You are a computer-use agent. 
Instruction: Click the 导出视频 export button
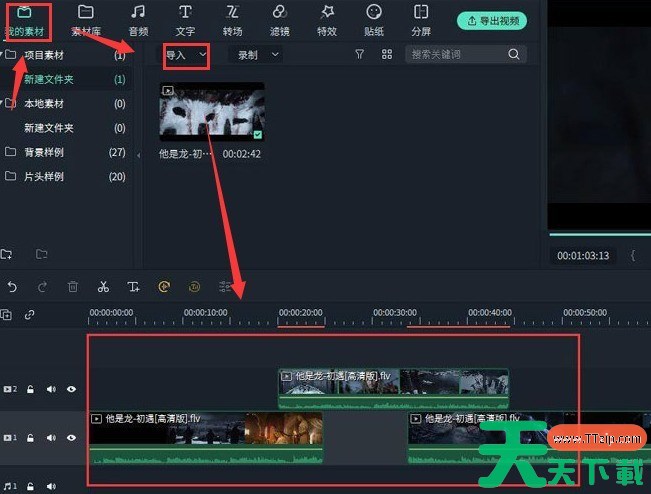coord(492,20)
